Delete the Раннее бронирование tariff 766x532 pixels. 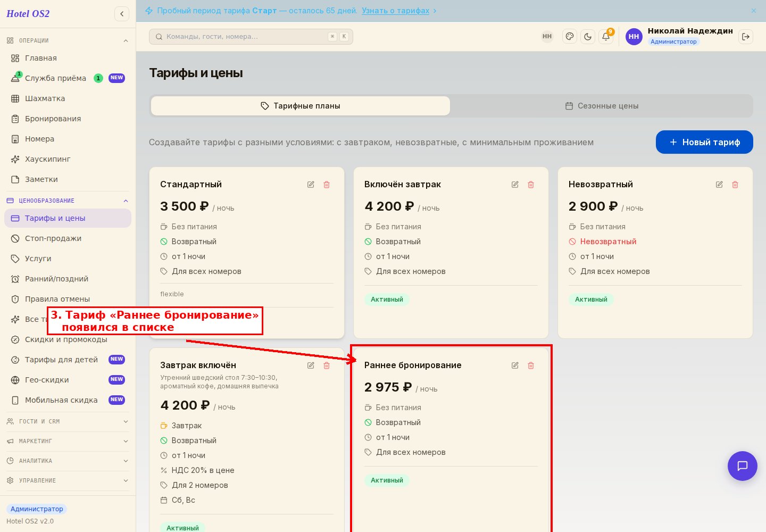click(x=531, y=365)
